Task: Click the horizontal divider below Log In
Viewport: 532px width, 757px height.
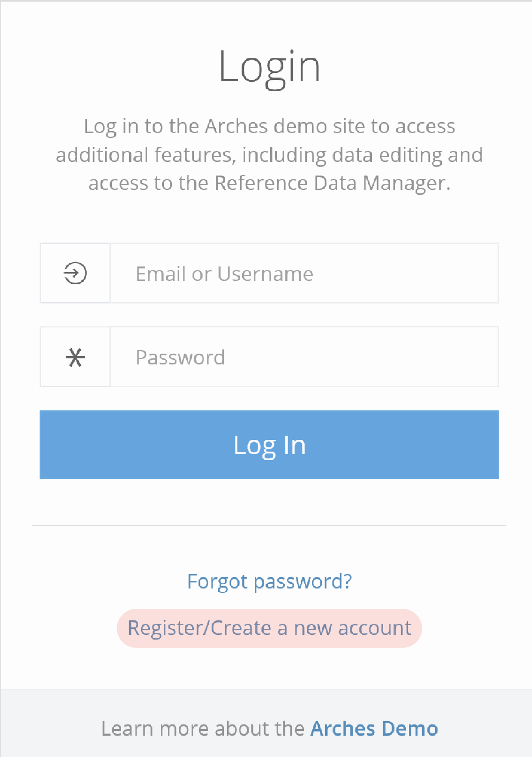Action: (x=269, y=525)
